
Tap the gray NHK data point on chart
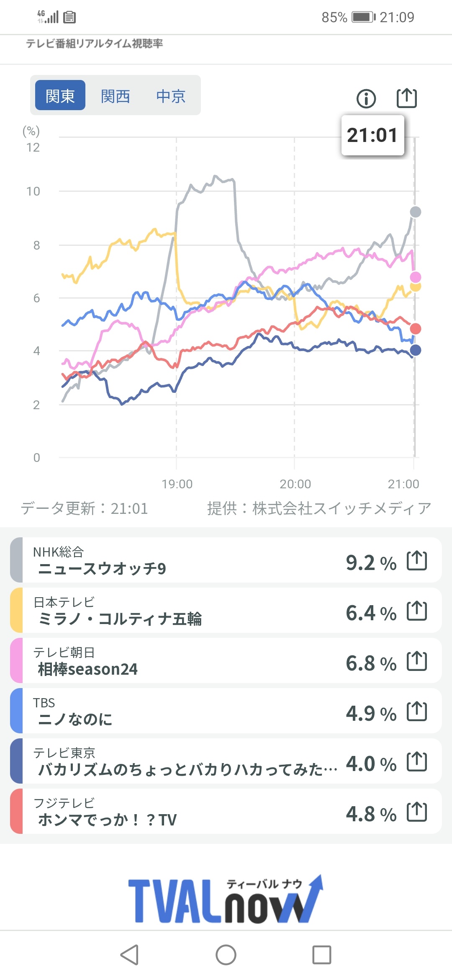[415, 212]
